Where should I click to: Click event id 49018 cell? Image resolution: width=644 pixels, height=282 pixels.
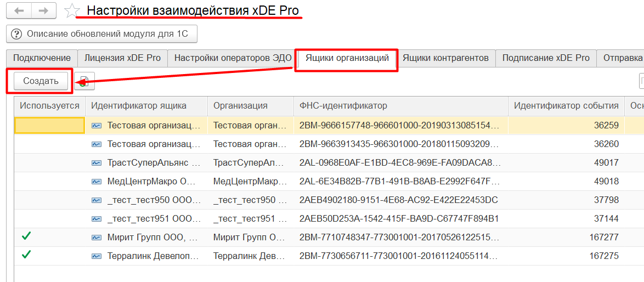click(x=566, y=182)
